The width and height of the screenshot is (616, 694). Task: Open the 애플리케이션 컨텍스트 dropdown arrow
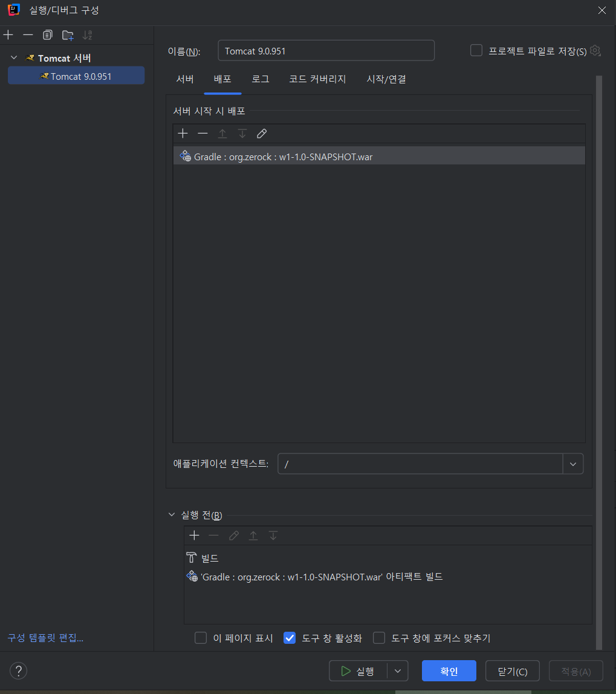click(573, 464)
